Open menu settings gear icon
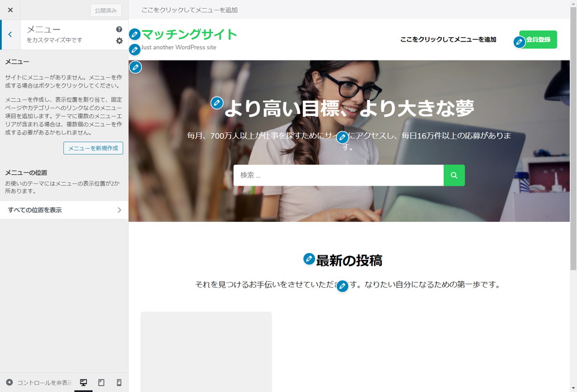 click(x=119, y=41)
